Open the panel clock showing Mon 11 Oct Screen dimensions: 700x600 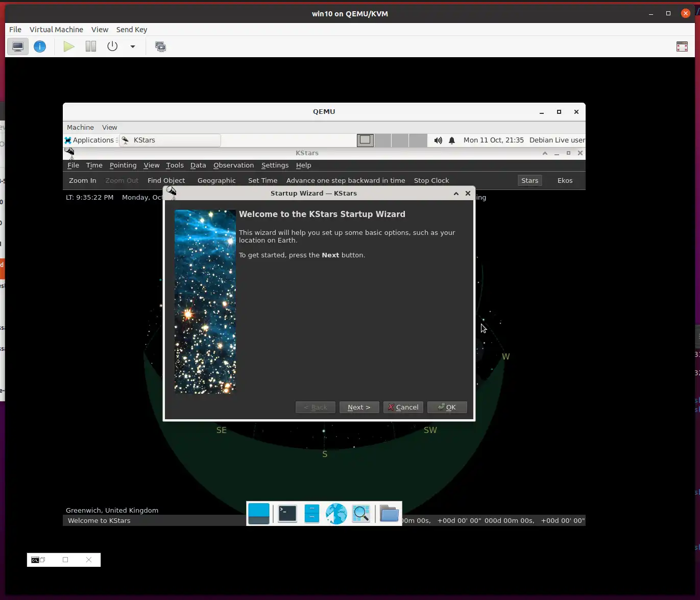tap(493, 140)
